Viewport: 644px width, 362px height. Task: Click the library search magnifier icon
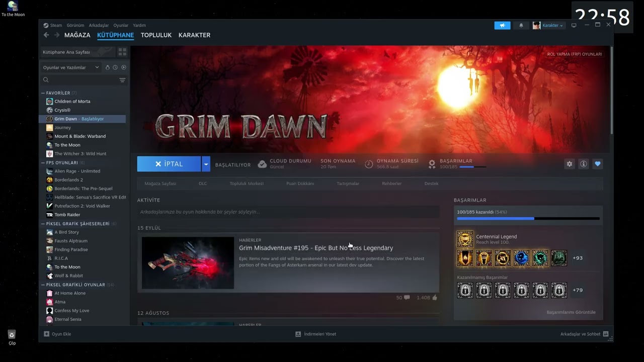point(46,80)
